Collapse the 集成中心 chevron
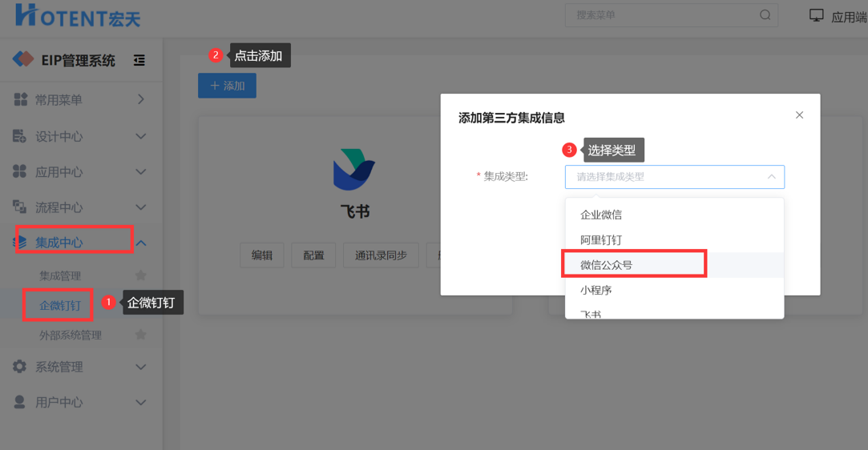Screen dimensions: 868x450 (141, 243)
